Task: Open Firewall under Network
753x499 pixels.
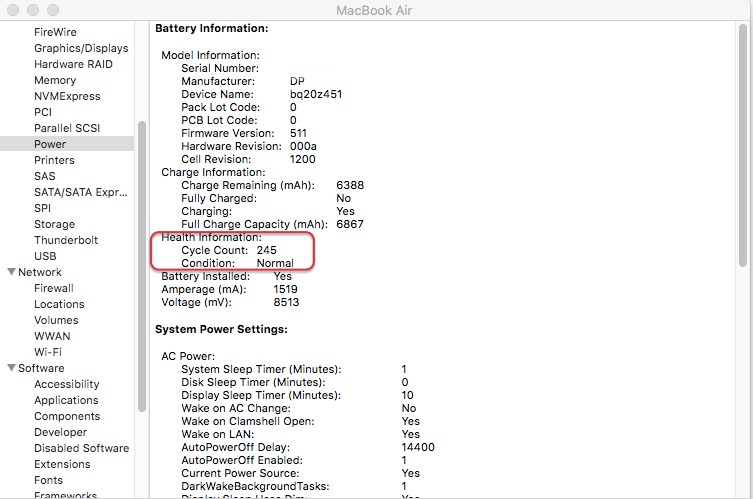Action: [54, 288]
